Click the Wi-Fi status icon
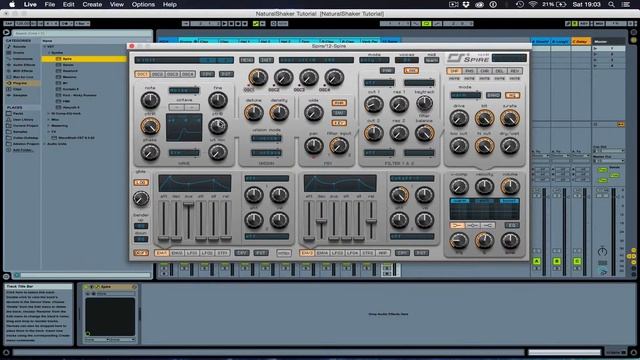Image resolution: width=640 pixels, height=360 pixels. point(533,4)
